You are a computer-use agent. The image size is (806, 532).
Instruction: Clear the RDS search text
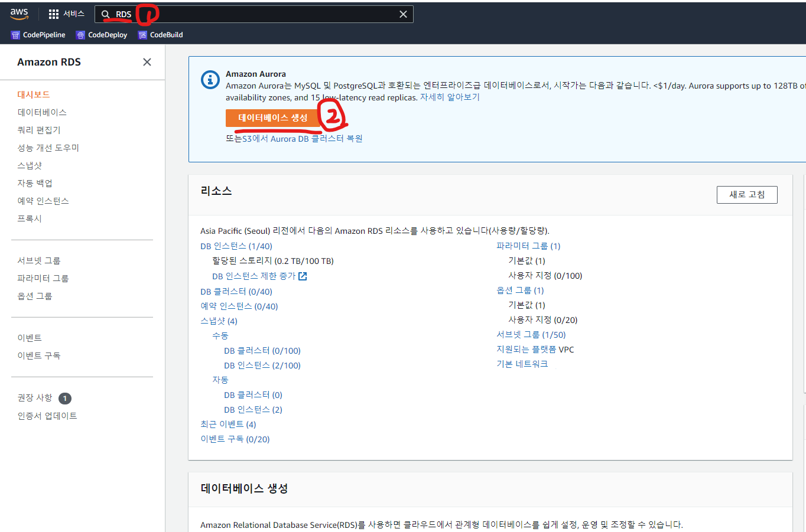point(403,14)
